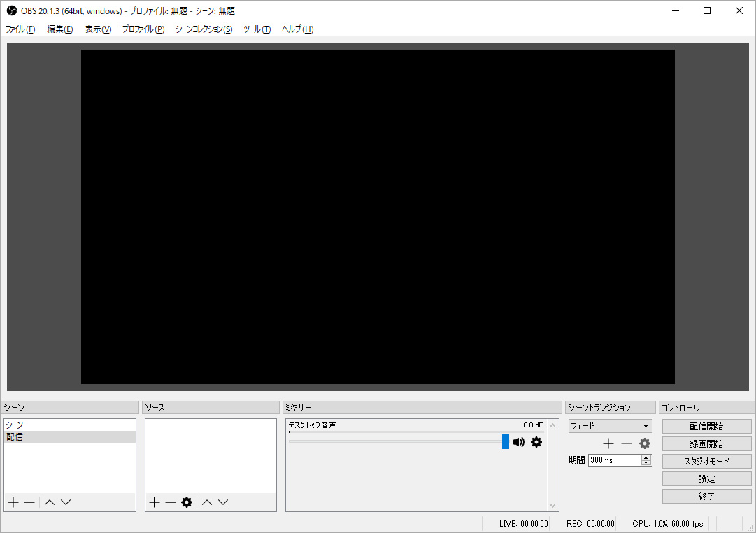Viewport: 756px width, 533px height.
Task: Move scene down in scene list
Action: coord(66,502)
